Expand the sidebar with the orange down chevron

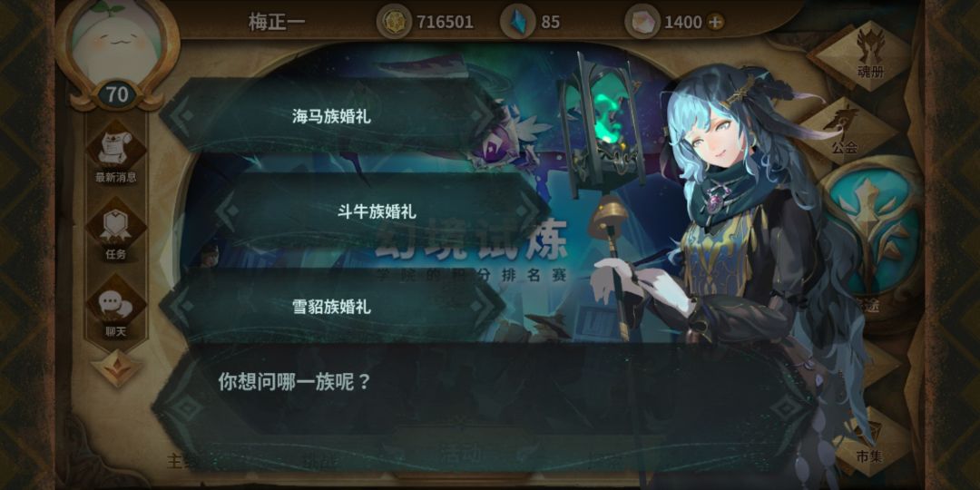pos(117,368)
